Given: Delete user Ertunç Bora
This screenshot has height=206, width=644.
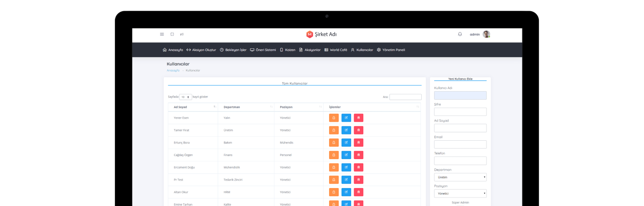Looking at the screenshot, I should coord(359,143).
